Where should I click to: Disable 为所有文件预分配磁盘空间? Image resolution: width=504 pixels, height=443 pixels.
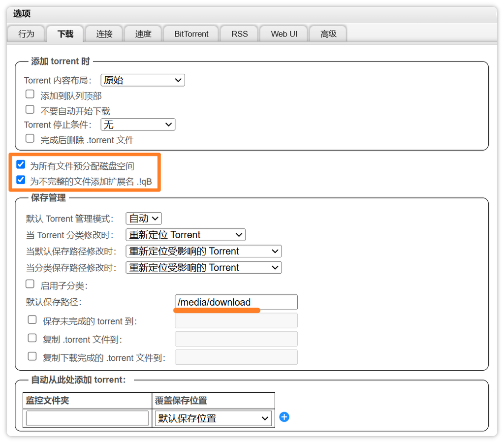click(20, 164)
